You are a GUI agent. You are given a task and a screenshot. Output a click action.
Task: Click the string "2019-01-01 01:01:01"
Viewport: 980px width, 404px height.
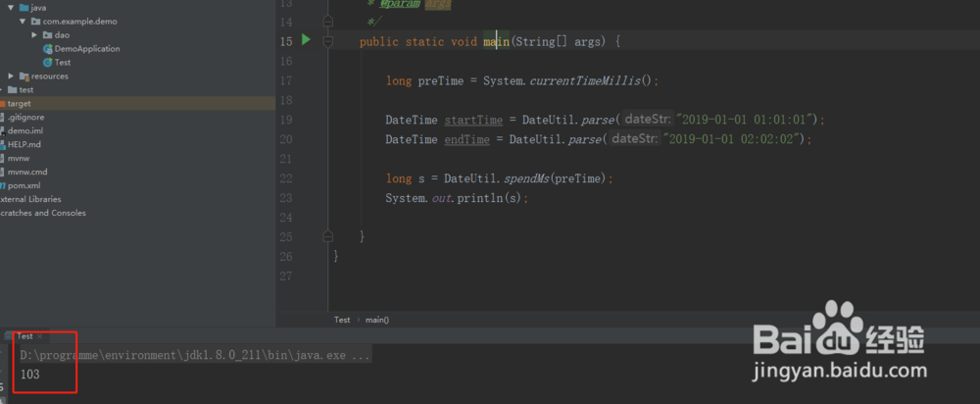pos(747,120)
